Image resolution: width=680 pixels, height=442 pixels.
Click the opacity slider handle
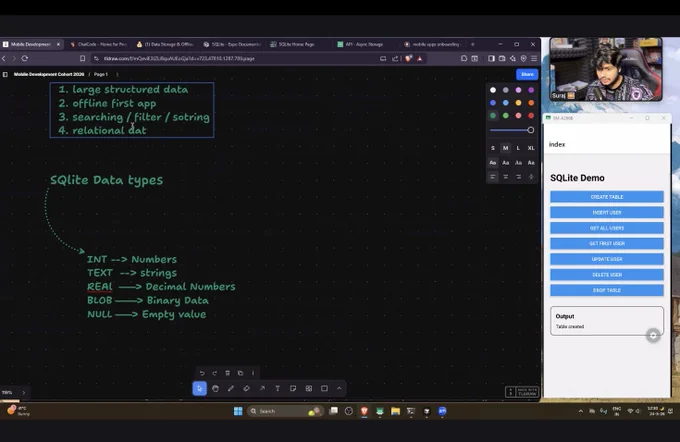[x=531, y=130]
